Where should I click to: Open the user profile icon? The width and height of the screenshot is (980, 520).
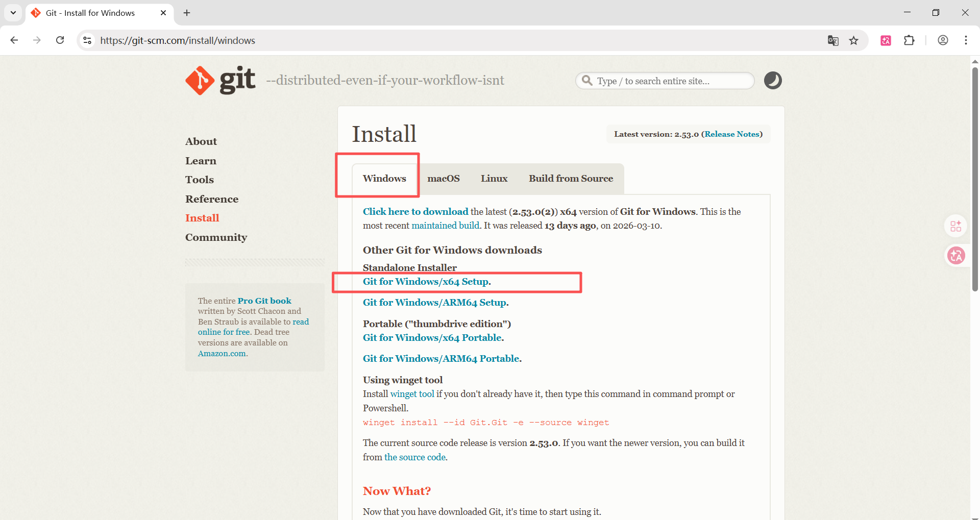(943, 41)
